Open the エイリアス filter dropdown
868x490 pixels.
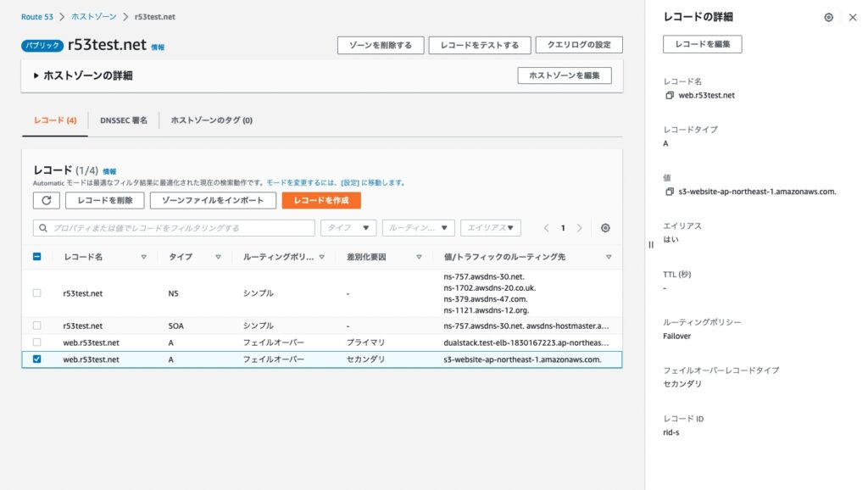[491, 228]
